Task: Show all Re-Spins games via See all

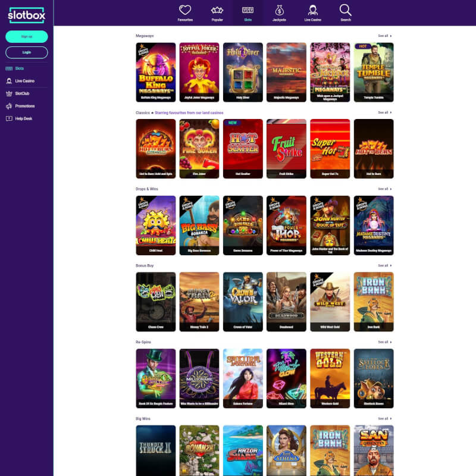Action: click(384, 342)
